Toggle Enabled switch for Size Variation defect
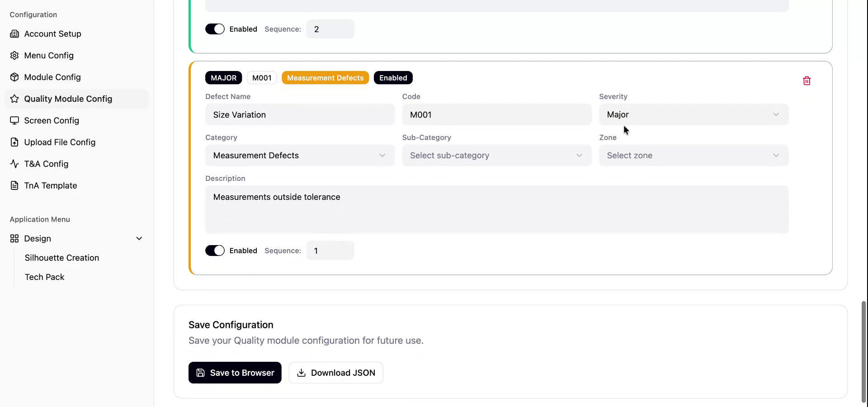Viewport: 868px width, 407px height. pos(215,251)
